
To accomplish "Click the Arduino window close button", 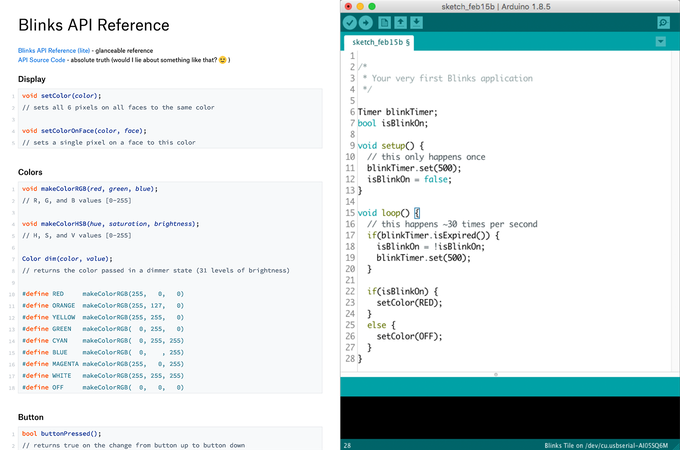I will pyautogui.click(x=348, y=6).
